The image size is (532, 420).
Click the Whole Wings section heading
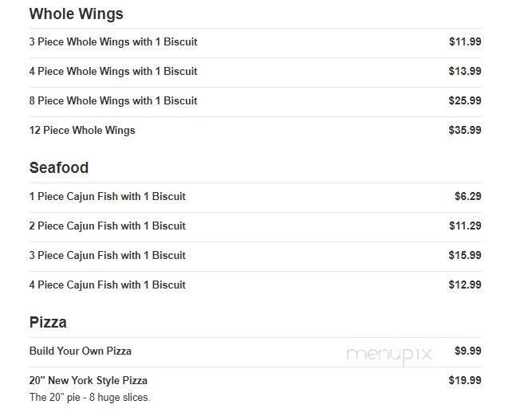(76, 14)
